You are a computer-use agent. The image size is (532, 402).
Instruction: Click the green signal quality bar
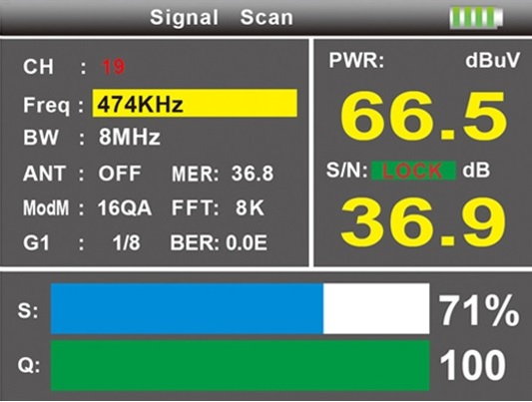point(241,366)
